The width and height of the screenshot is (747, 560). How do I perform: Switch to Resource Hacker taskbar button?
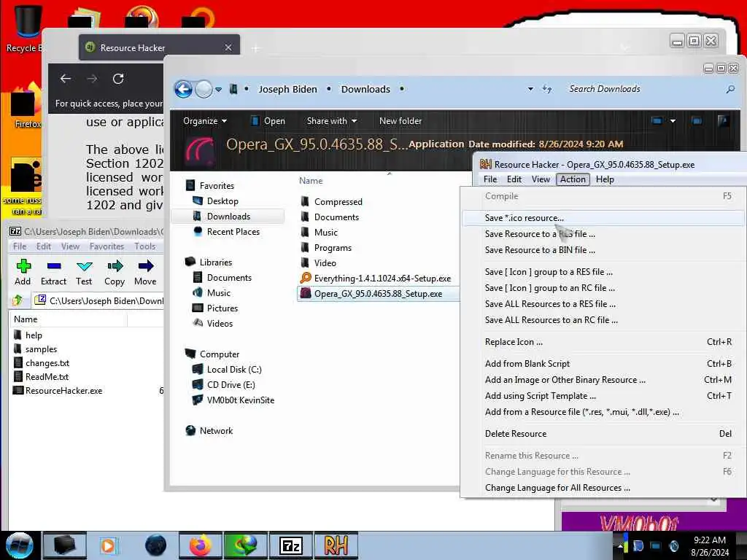click(x=336, y=545)
